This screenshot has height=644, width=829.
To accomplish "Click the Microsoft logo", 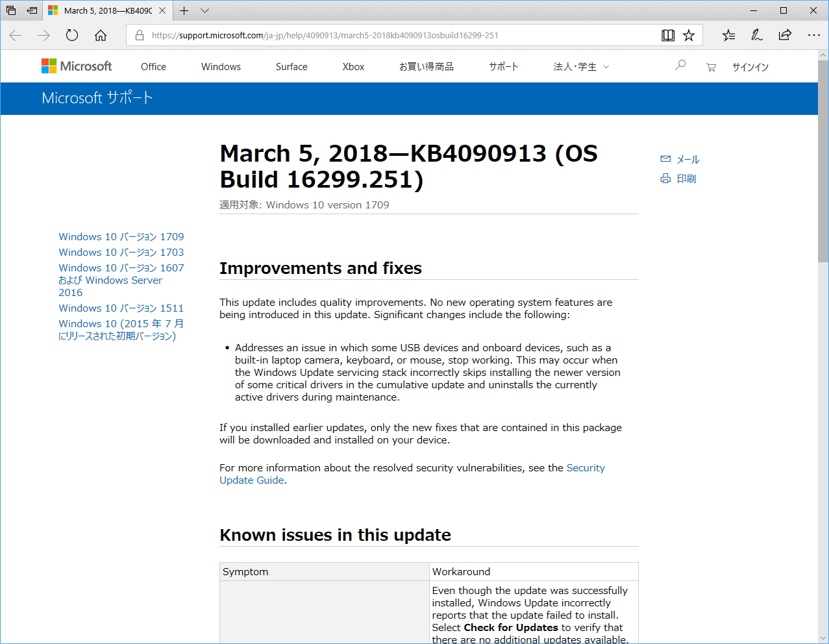I will [76, 66].
